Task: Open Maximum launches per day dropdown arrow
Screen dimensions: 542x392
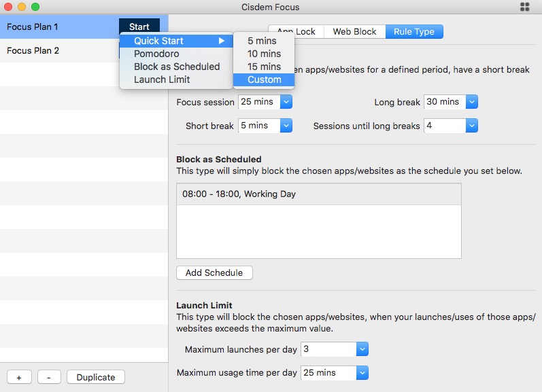Action: (362, 349)
